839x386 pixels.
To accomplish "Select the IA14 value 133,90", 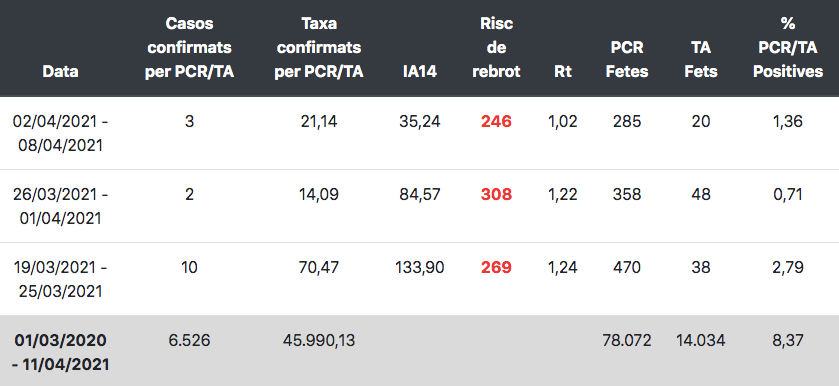I will [x=420, y=267].
